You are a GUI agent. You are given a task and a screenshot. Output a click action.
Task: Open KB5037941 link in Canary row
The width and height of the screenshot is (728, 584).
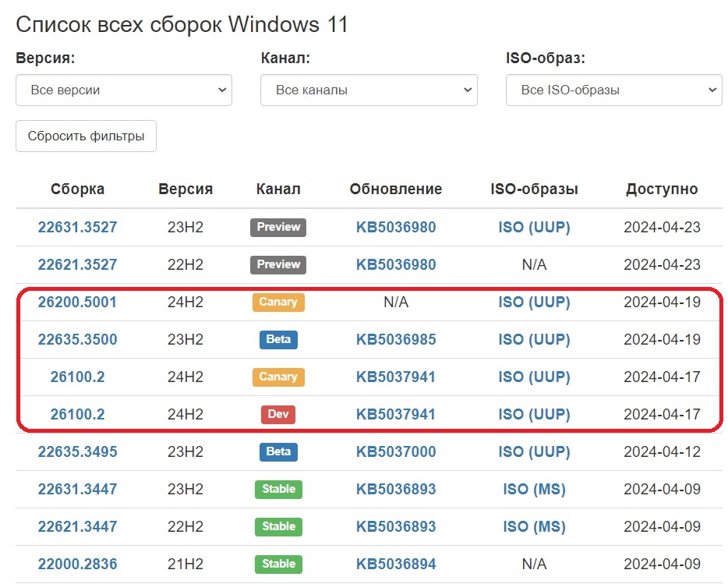click(x=396, y=377)
